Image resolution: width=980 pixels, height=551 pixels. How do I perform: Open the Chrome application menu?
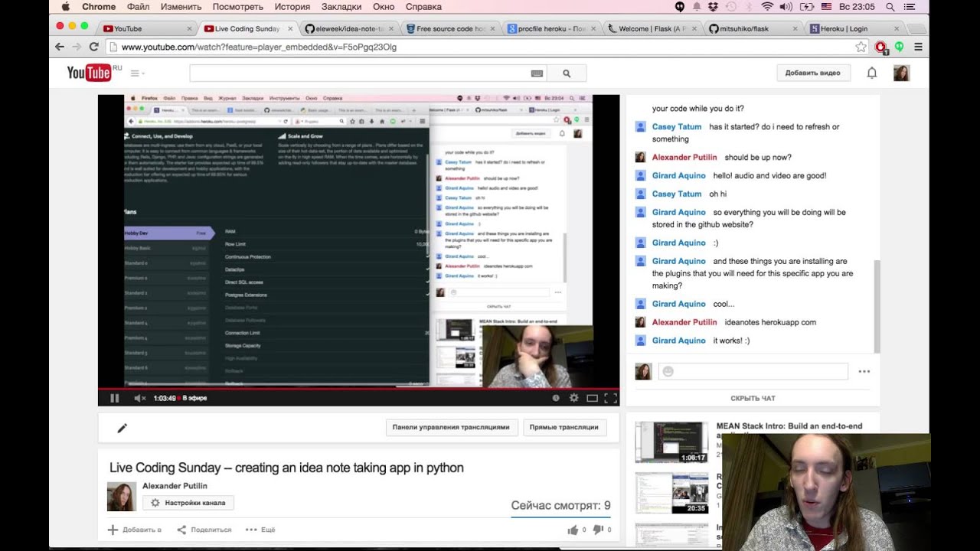[98, 7]
